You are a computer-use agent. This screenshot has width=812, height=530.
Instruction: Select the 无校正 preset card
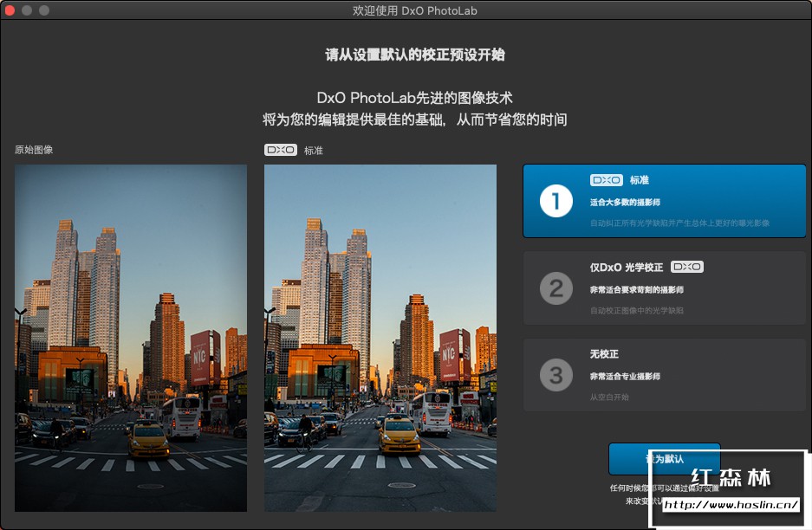click(665, 375)
